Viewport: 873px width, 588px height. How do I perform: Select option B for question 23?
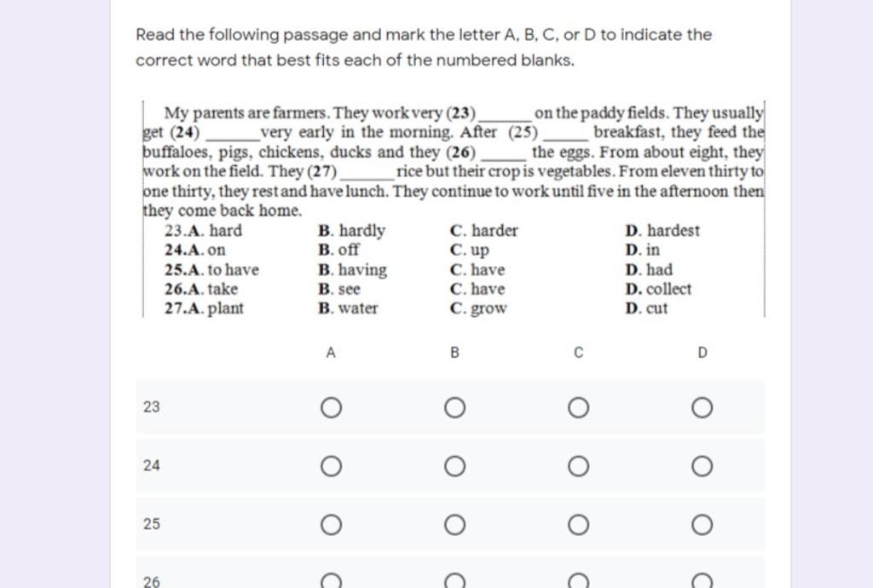pos(455,408)
